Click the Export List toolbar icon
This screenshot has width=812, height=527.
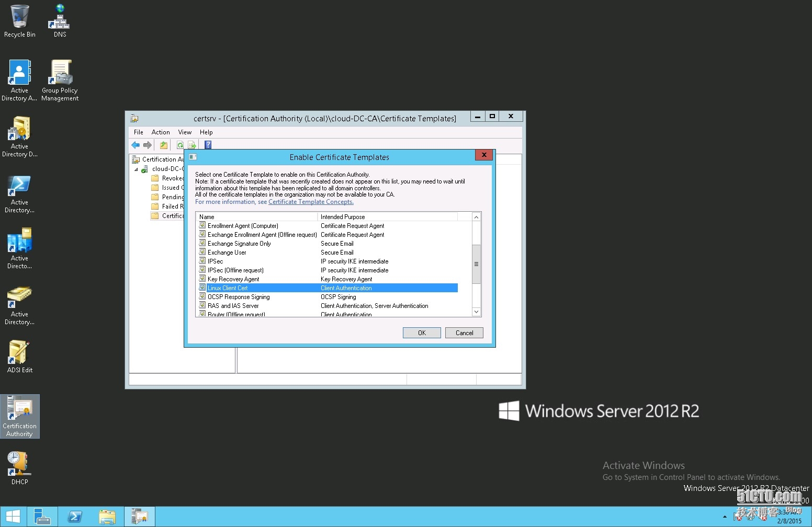pyautogui.click(x=192, y=145)
